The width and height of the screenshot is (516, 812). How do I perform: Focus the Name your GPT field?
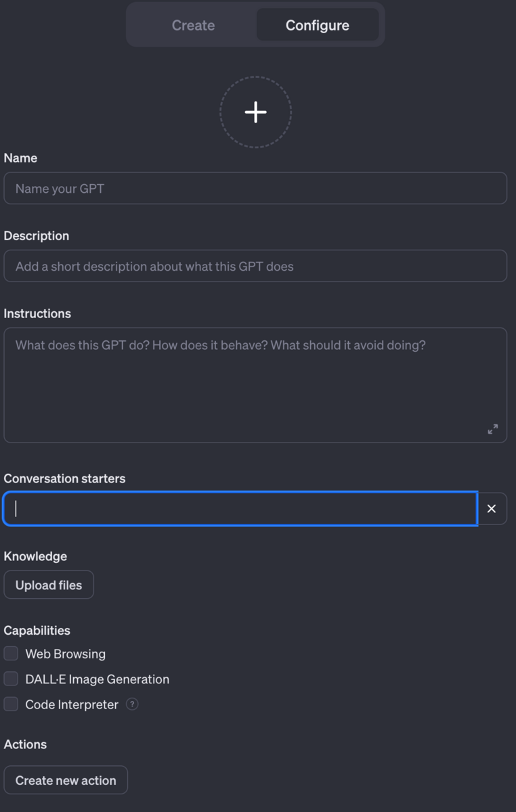pyautogui.click(x=255, y=188)
